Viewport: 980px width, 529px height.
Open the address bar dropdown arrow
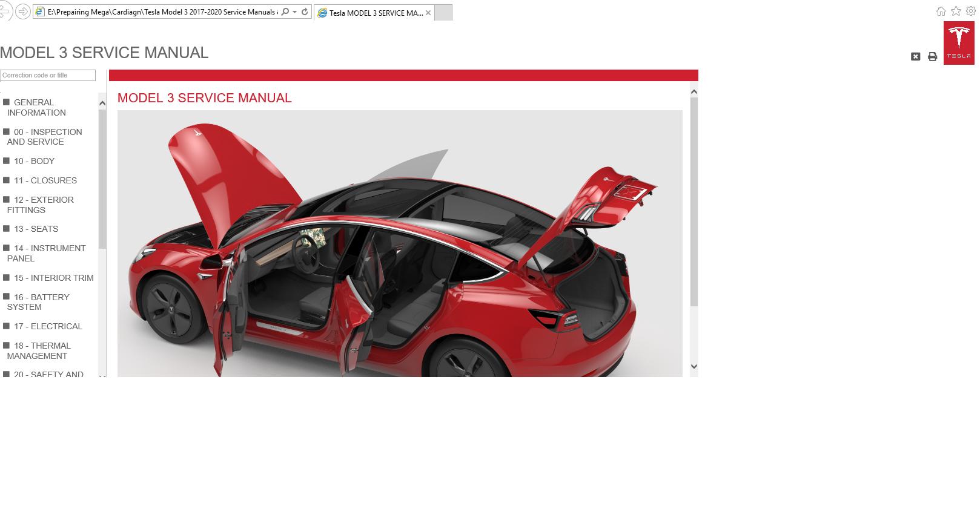(x=294, y=12)
